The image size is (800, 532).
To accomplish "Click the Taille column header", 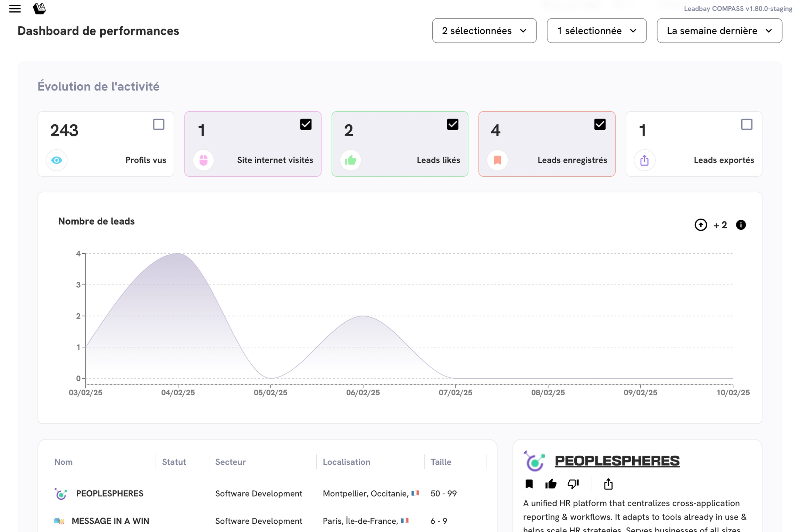I will [441, 462].
